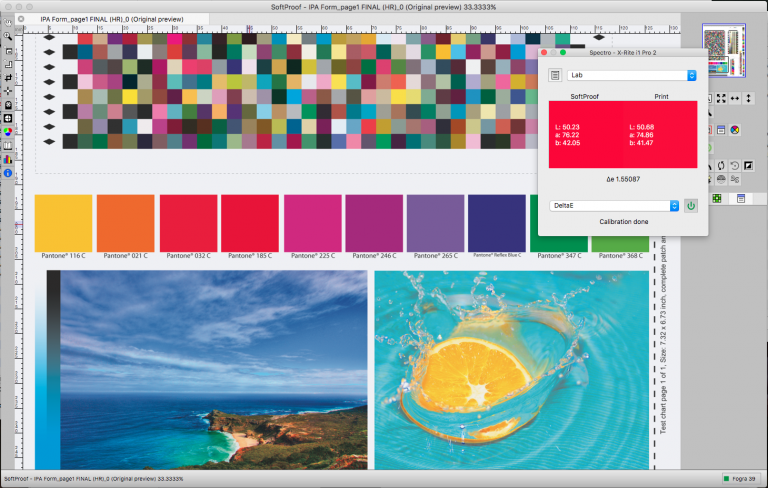Select the IPA Form_page1 FINAL document tab
768x488 pixels.
(112, 19)
